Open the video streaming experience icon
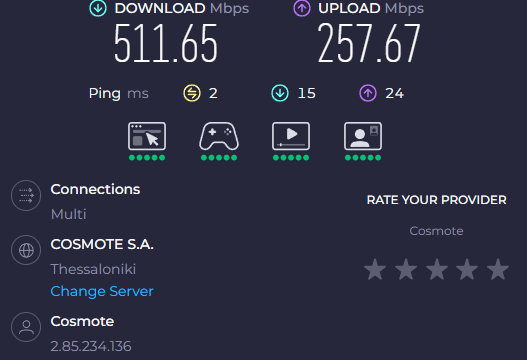Viewport: 527px width, 360px height. pyautogui.click(x=291, y=136)
